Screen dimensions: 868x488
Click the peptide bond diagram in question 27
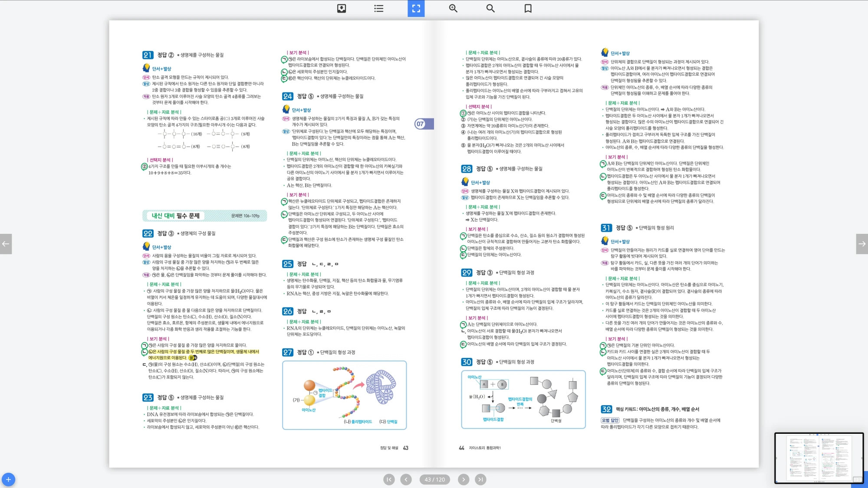[344, 395]
